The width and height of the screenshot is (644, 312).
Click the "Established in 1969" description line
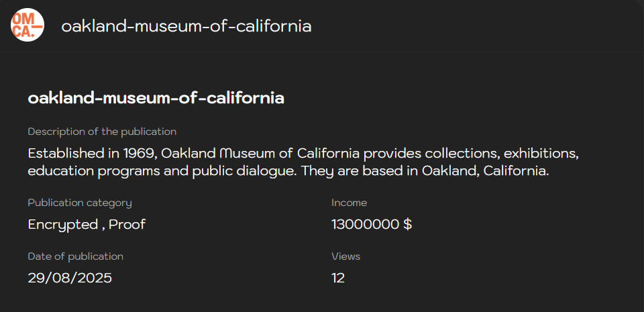303,153
